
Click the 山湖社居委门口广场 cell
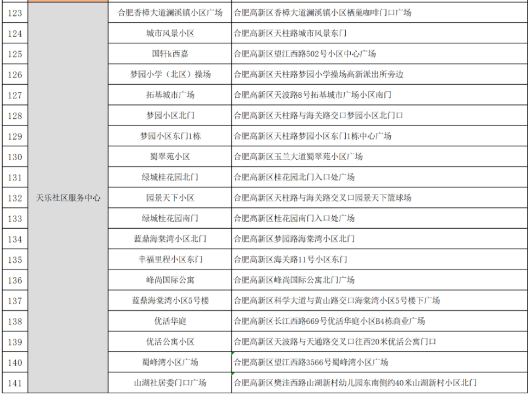170,383
